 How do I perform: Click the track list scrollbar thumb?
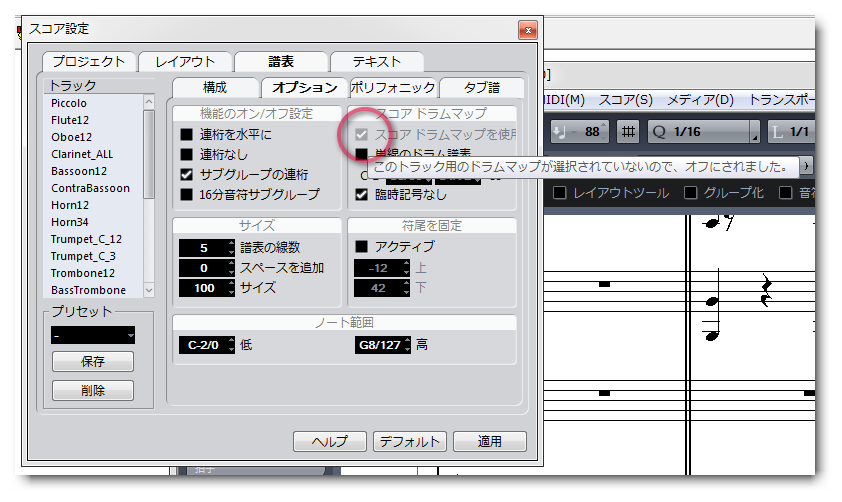point(149,155)
